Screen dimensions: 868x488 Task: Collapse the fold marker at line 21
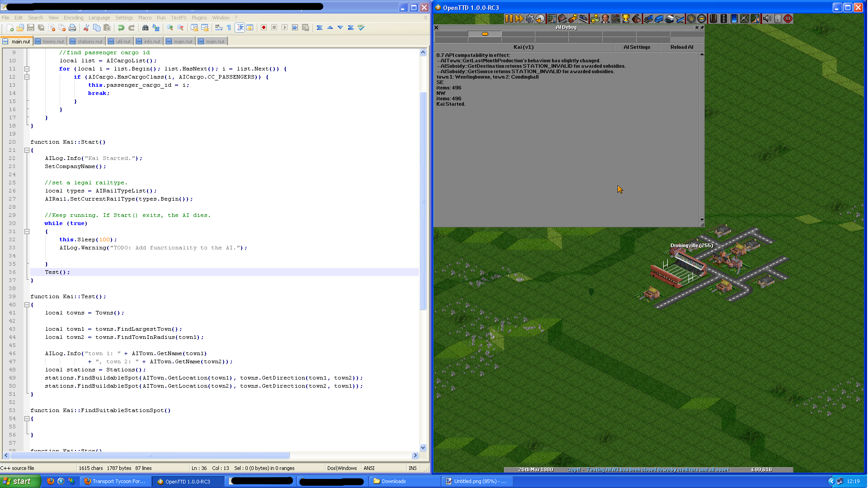[x=27, y=150]
